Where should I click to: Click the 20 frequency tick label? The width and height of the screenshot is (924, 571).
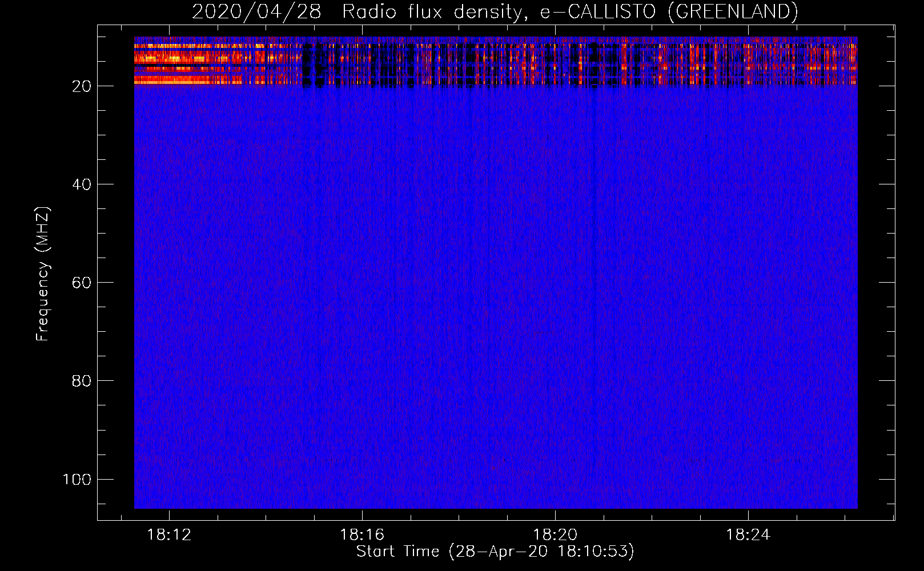(x=82, y=86)
